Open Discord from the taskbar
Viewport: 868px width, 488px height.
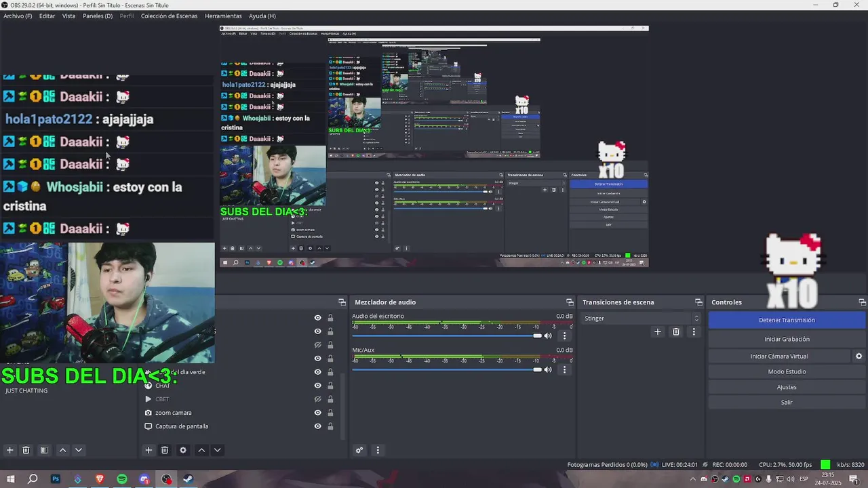pyautogui.click(x=144, y=479)
